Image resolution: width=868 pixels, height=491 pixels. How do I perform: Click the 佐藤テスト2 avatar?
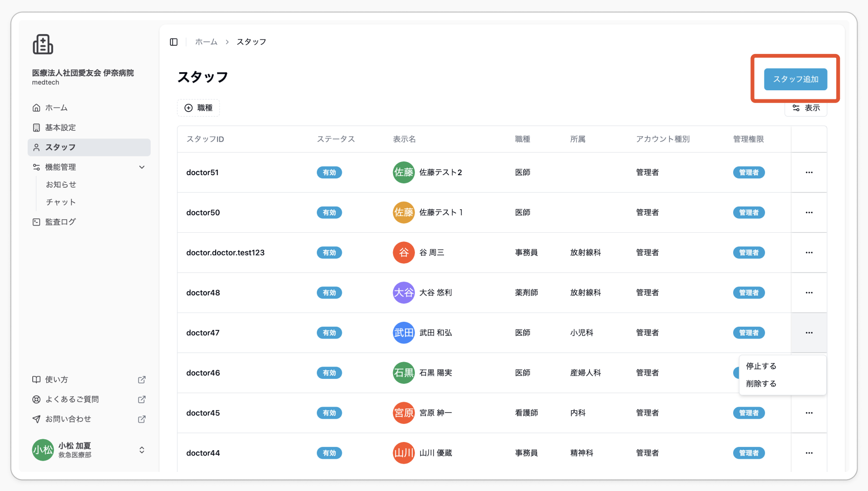coord(404,172)
